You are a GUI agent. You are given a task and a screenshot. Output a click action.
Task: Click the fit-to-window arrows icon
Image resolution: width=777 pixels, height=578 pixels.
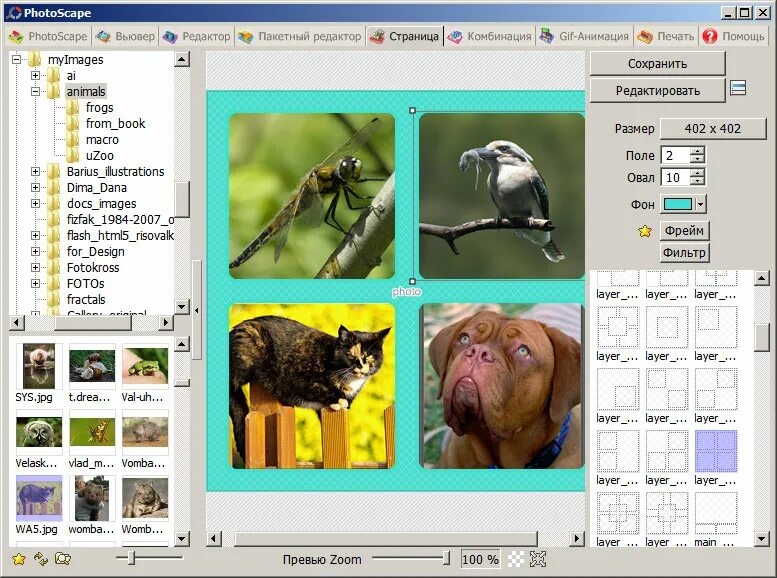(538, 559)
